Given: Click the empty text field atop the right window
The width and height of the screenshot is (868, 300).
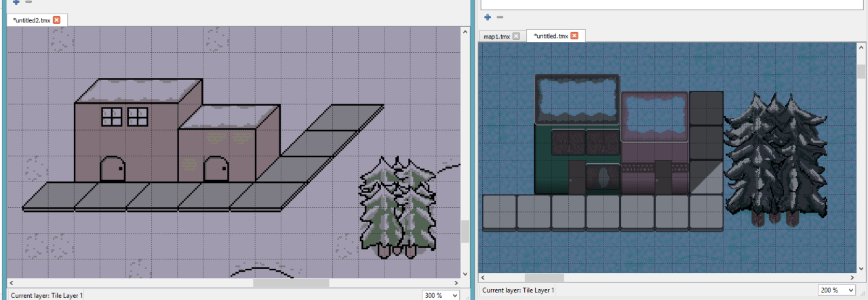Looking at the screenshot, I should [x=673, y=4].
